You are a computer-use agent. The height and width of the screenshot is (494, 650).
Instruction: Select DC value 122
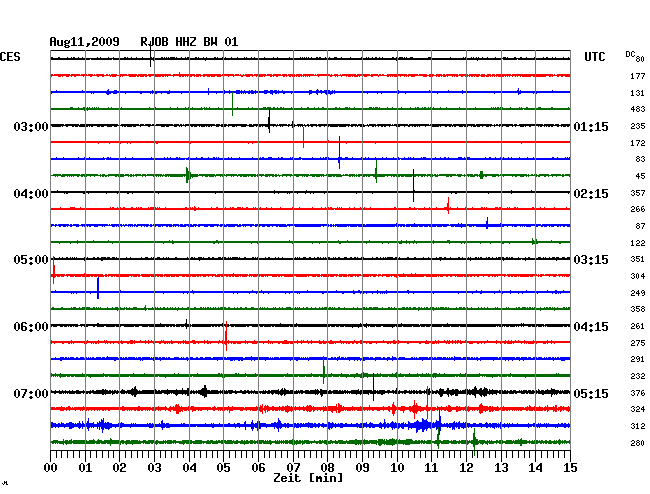click(638, 243)
